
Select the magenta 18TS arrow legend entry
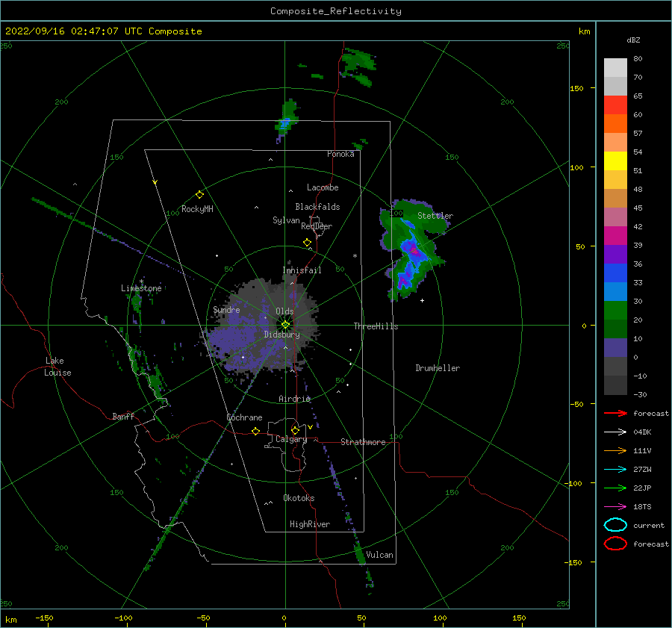(615, 507)
